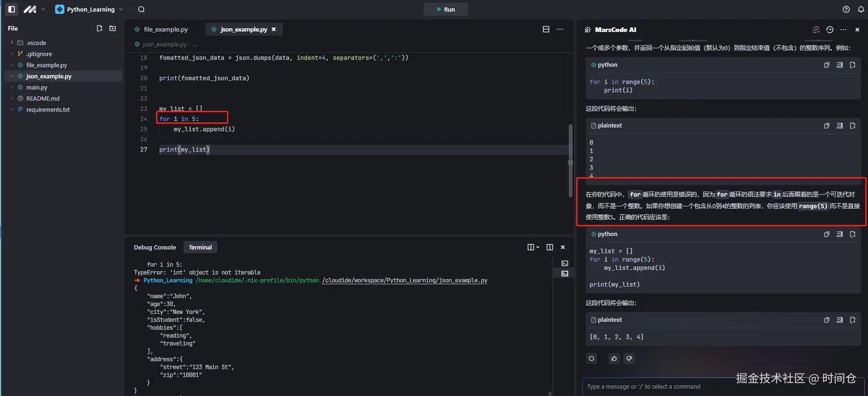Select the first terminal instance icon
The width and height of the screenshot is (868, 396).
[x=565, y=263]
